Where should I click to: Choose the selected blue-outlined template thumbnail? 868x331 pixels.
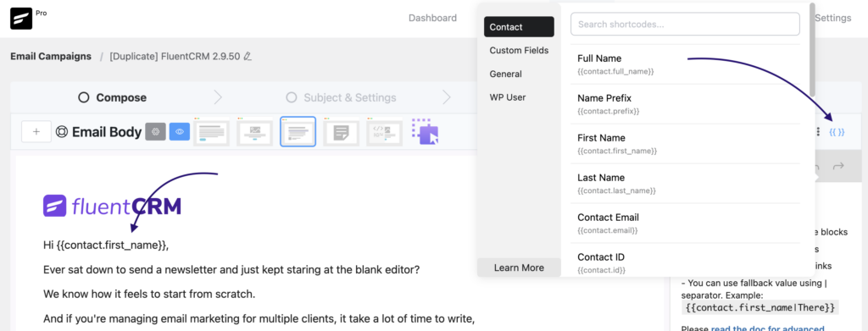click(298, 131)
